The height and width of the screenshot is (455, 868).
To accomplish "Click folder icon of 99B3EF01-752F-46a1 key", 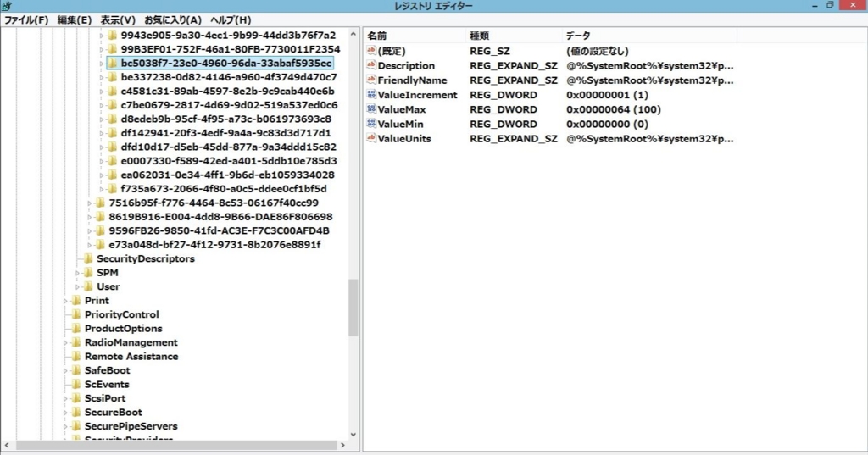I will [113, 49].
